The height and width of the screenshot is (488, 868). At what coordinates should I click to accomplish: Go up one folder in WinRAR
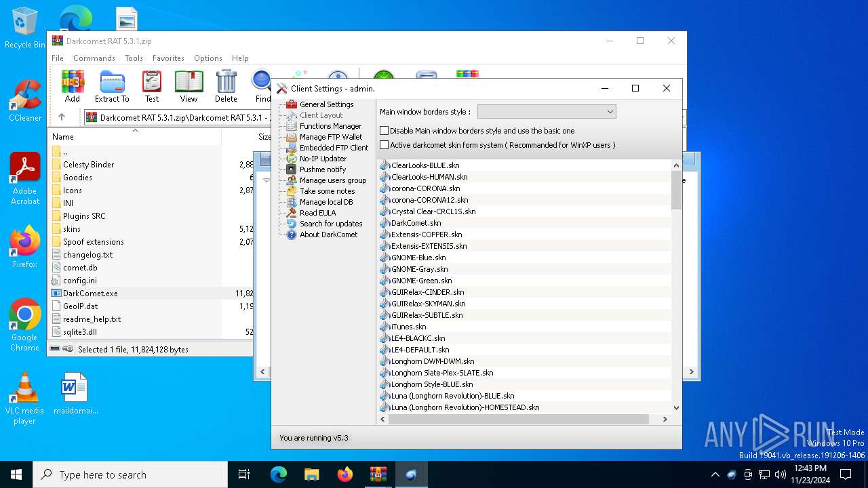tap(62, 117)
